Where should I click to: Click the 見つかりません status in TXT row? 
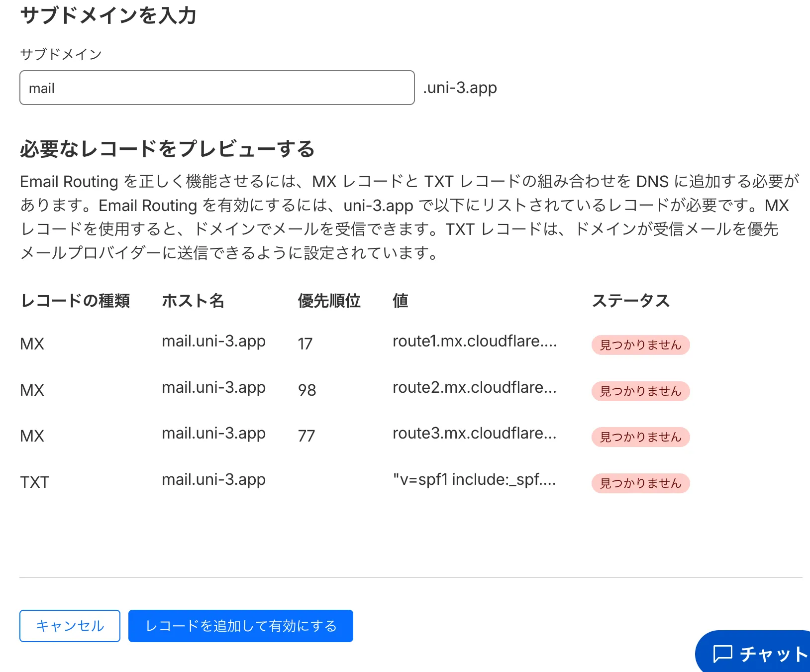[640, 483]
